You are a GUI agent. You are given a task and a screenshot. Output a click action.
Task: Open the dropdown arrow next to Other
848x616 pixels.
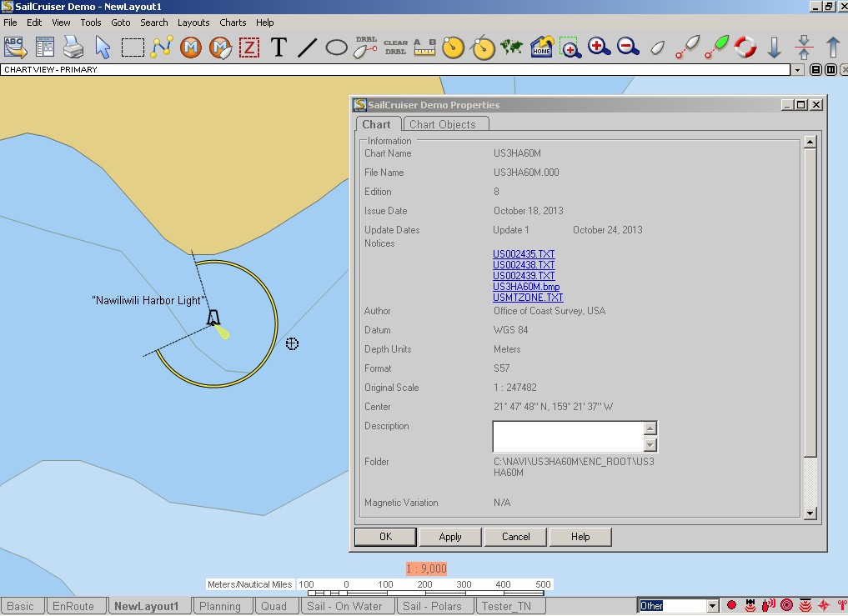712,606
